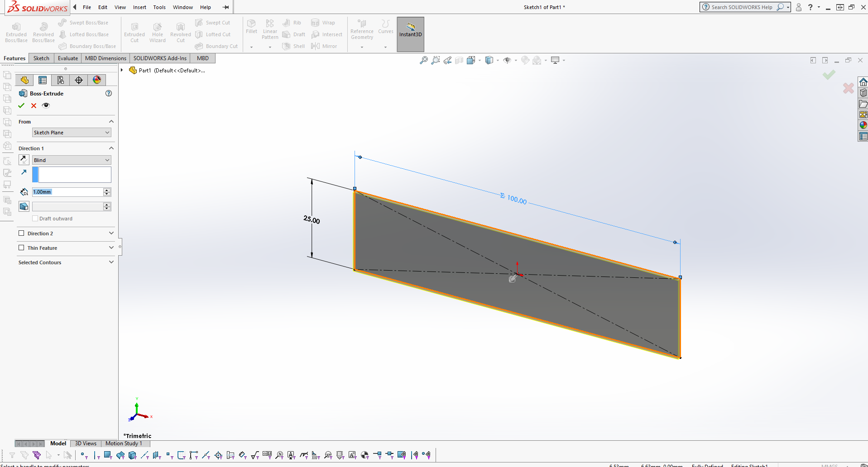Open Custom Properties task pane icon
The width and height of the screenshot is (868, 467).
coord(863,136)
